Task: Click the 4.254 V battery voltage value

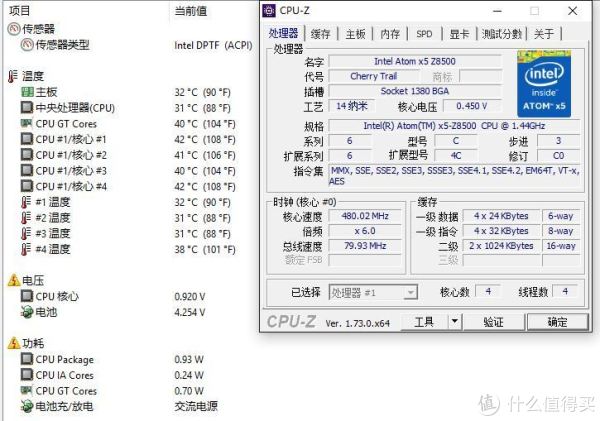Action: click(x=190, y=312)
